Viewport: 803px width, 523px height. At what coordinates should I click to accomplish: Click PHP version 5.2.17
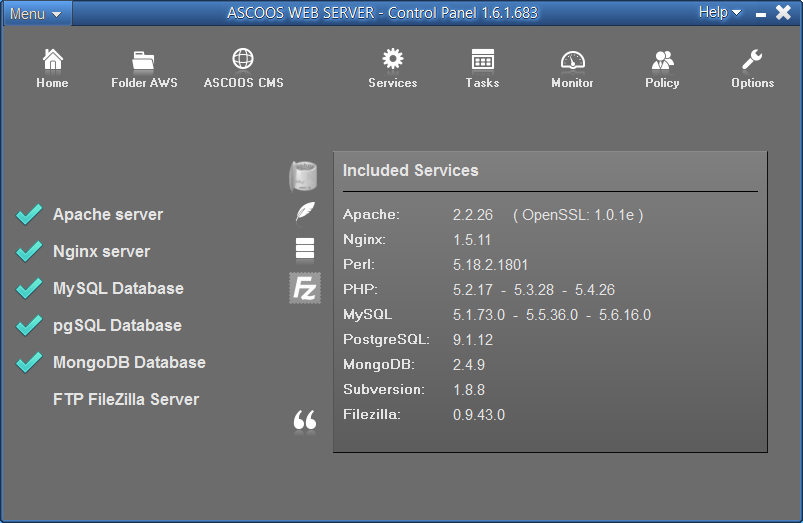click(x=473, y=290)
